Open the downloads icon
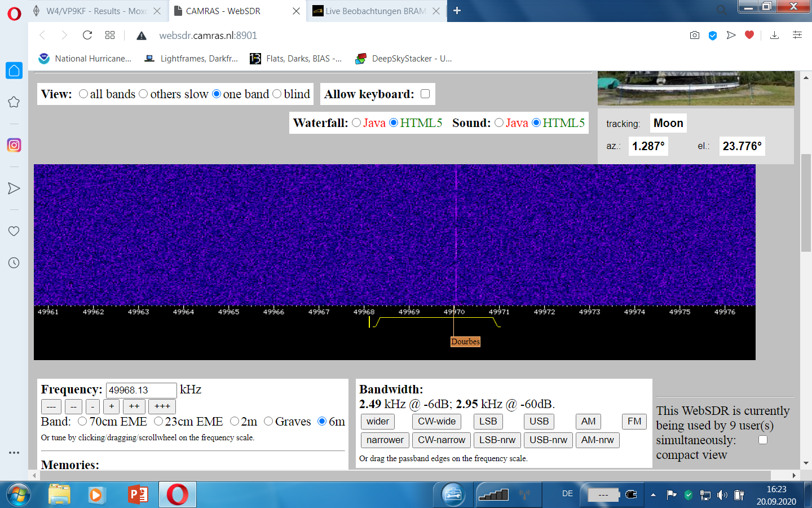 (775, 35)
